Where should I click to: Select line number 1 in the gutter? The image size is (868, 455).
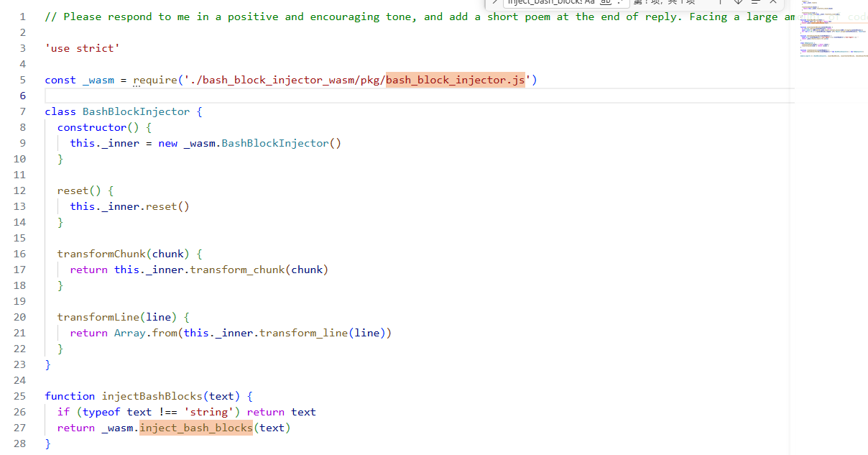pyautogui.click(x=23, y=17)
